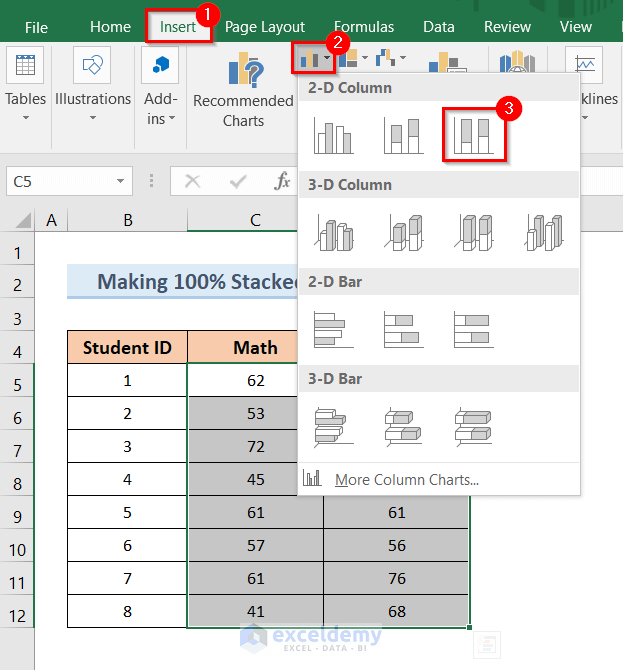The height and width of the screenshot is (670, 623).
Task: Open the Add-ins group
Action: pyautogui.click(x=160, y=87)
